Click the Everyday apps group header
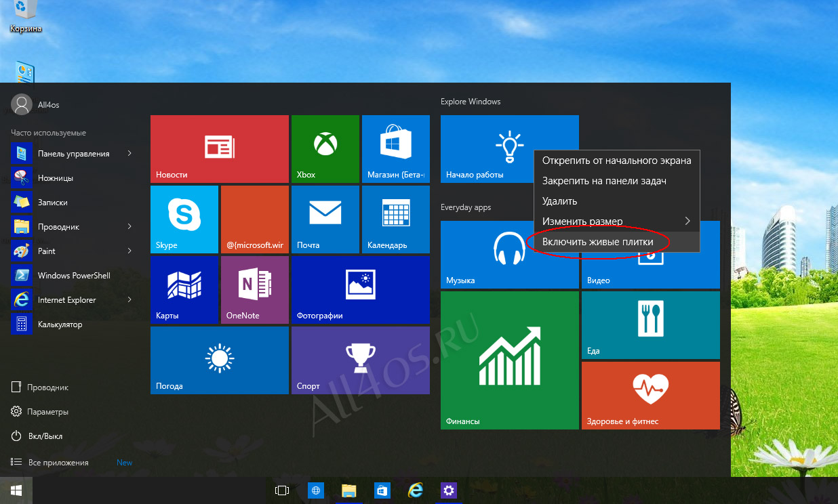Image resolution: width=838 pixels, height=504 pixels. click(x=466, y=207)
